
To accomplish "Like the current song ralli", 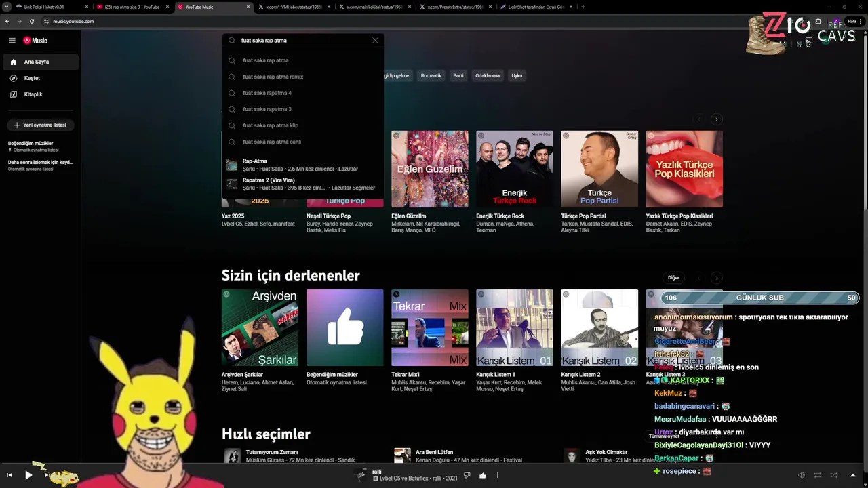I will [x=482, y=475].
